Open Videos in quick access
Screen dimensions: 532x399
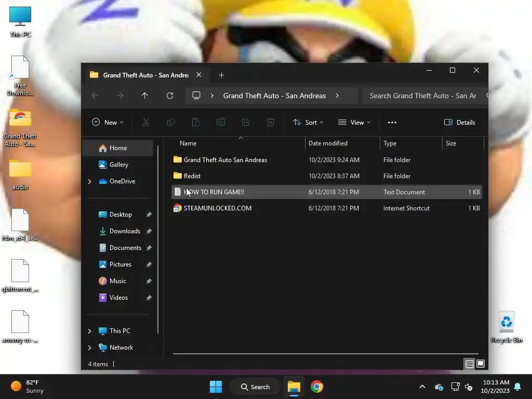(118, 298)
